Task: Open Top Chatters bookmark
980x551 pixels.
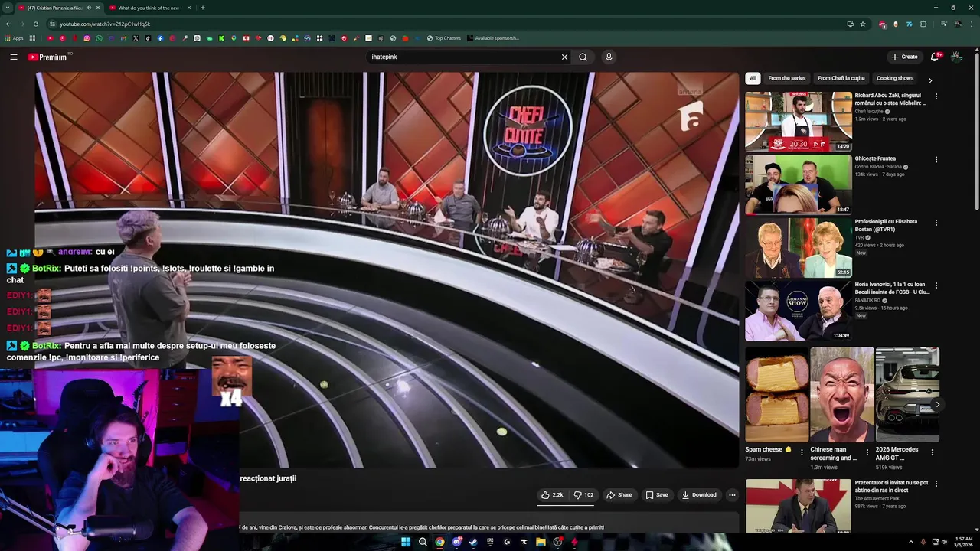Action: (444, 38)
